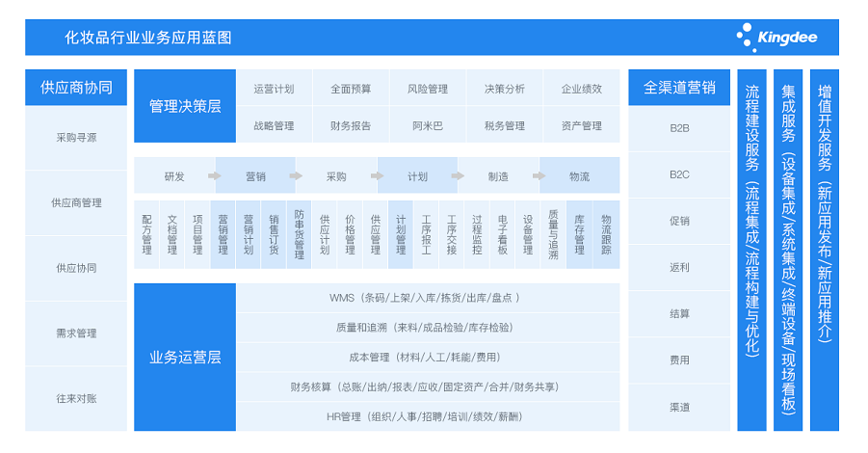Open the 销售订货 vertical cell
Image resolution: width=868 pixels, height=453 pixels.
click(x=274, y=235)
